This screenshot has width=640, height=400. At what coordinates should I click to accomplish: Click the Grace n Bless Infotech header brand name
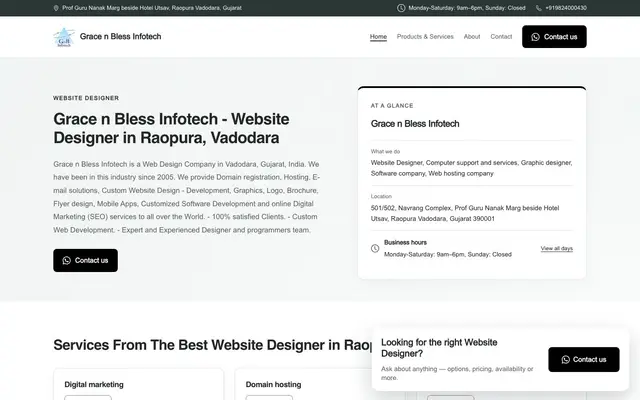coord(120,37)
